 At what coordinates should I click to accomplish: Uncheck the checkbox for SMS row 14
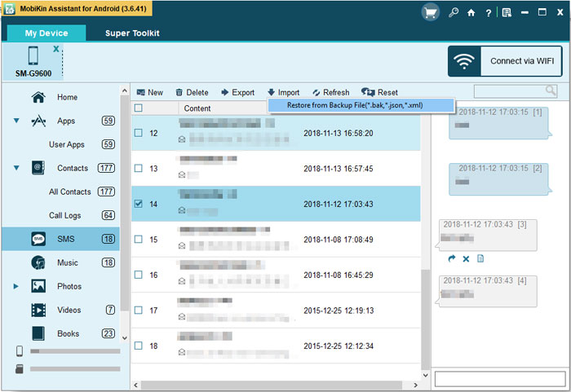click(x=139, y=204)
